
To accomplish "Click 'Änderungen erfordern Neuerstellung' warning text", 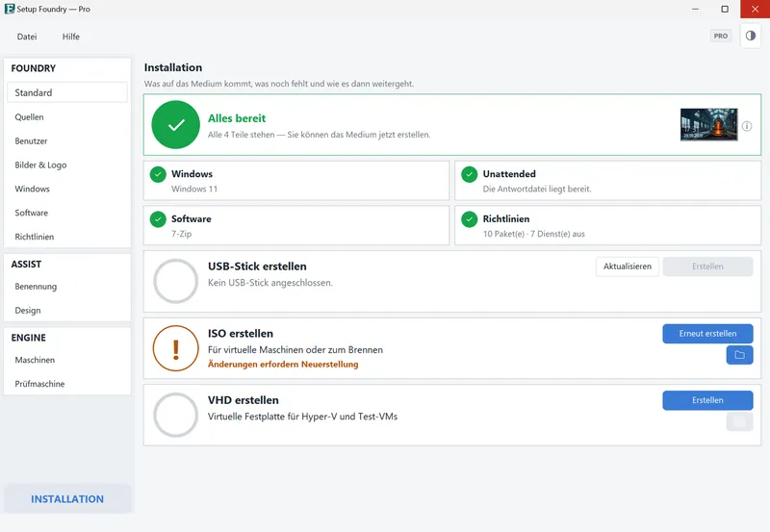I will pos(283,365).
